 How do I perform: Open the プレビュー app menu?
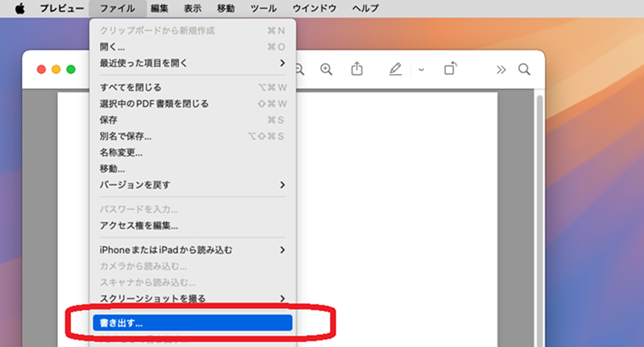[x=62, y=8]
